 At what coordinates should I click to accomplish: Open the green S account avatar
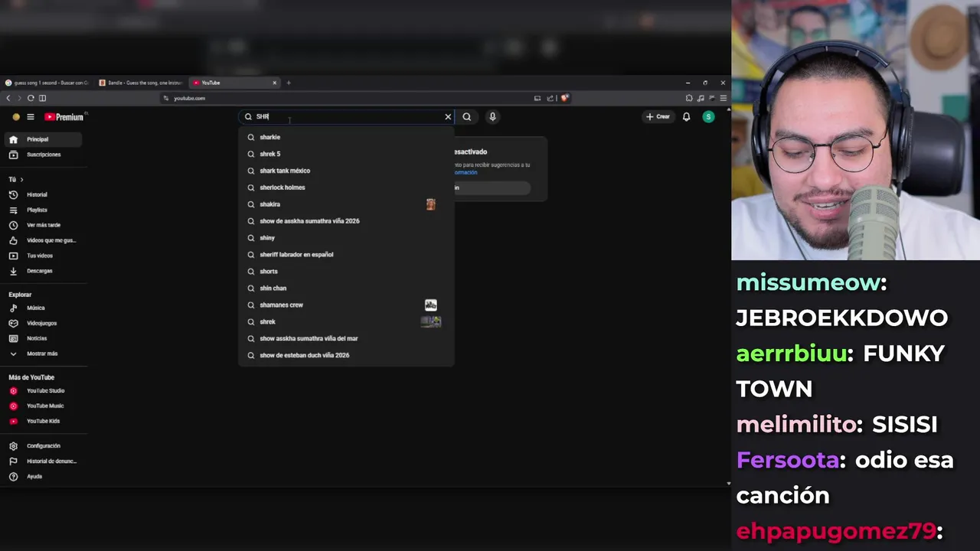click(709, 117)
